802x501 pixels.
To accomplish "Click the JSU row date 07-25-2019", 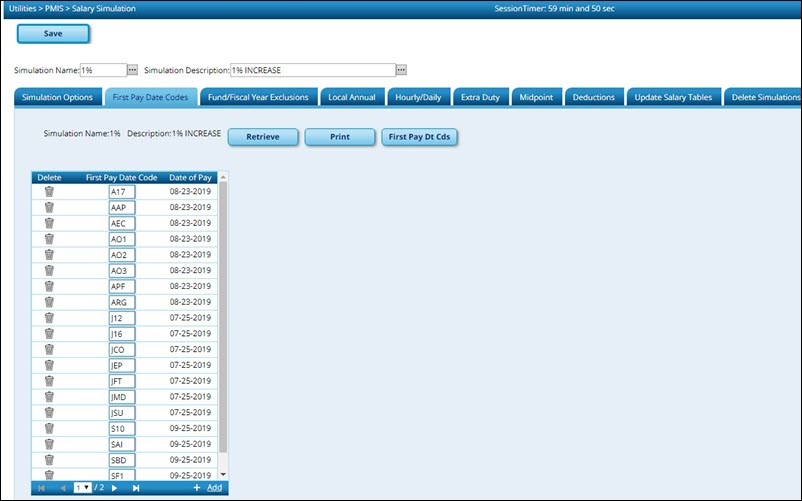I will [190, 413].
